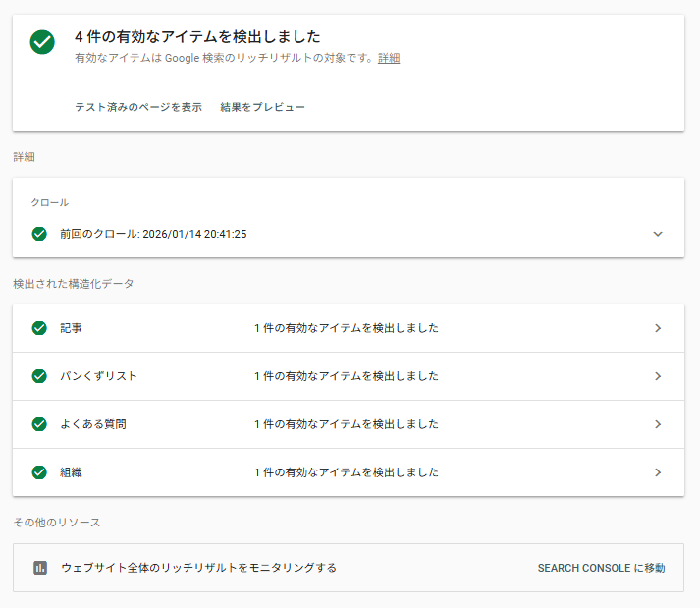The image size is (700, 608).
Task: Click the bar chart monitoring icon
Action: [40, 568]
